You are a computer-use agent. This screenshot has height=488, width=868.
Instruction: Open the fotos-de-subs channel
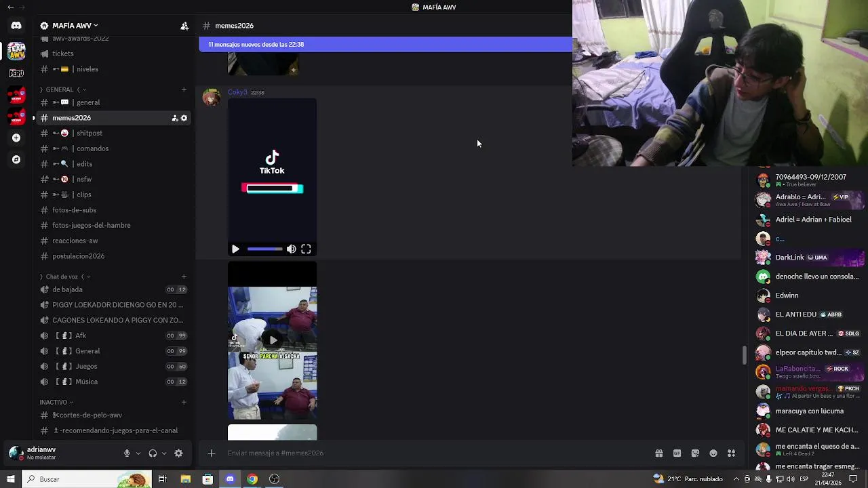click(x=115, y=210)
